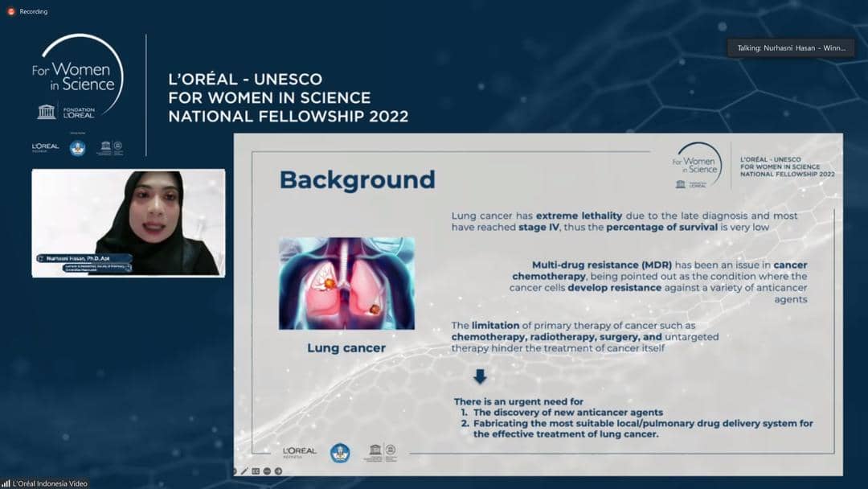This screenshot has height=489, width=868.
Task: Click the more slideshow options ellipsis icon
Action: click(267, 471)
